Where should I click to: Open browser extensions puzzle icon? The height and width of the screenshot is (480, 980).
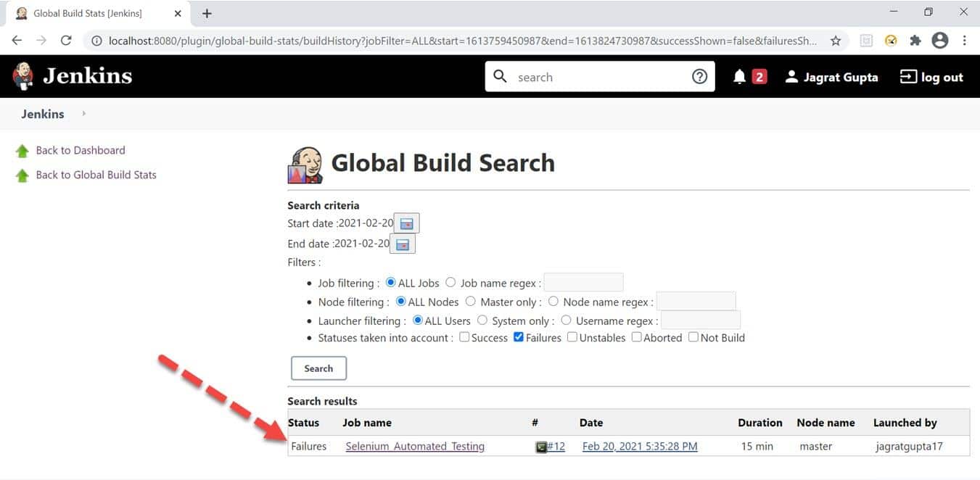[915, 41]
